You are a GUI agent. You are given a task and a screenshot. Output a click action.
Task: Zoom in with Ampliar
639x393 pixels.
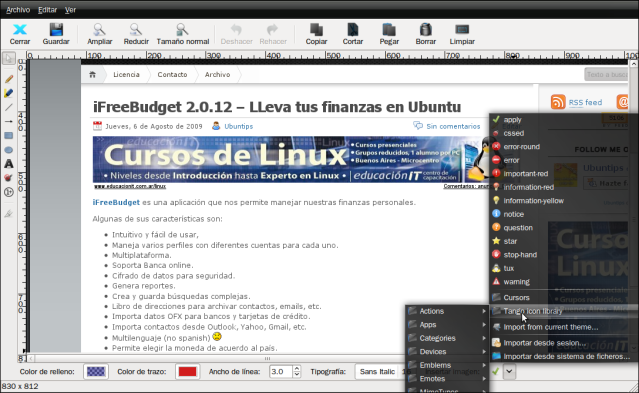pos(99,34)
